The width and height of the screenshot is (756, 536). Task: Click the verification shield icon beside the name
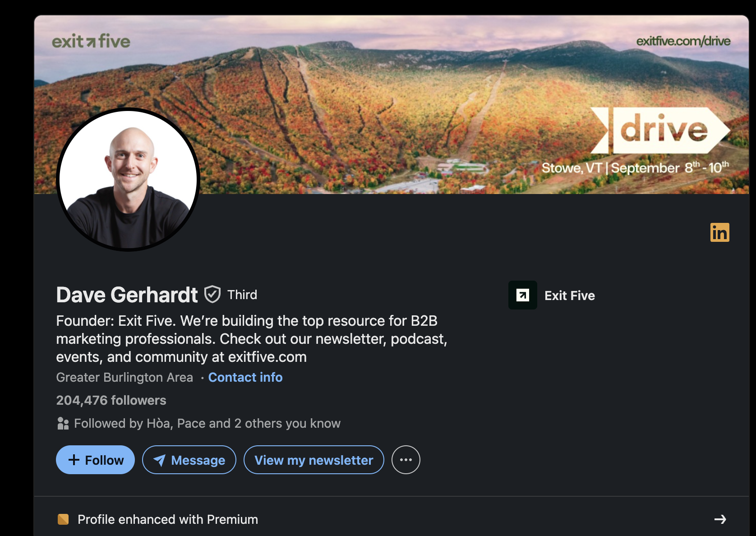212,294
